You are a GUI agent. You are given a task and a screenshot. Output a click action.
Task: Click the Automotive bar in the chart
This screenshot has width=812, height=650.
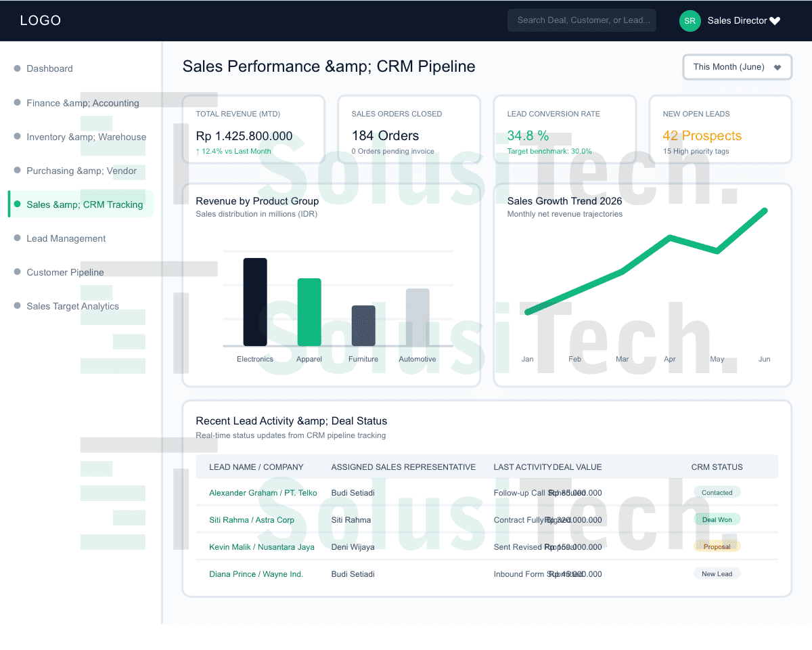tap(418, 317)
